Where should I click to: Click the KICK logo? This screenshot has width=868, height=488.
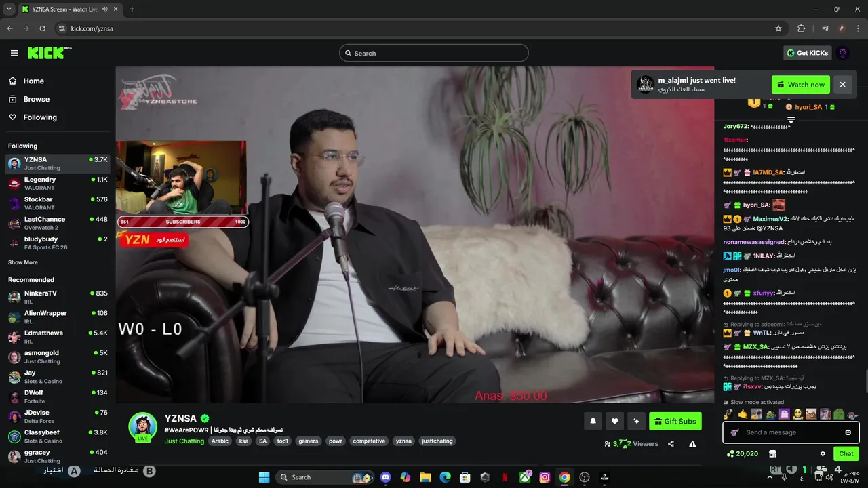coord(49,53)
